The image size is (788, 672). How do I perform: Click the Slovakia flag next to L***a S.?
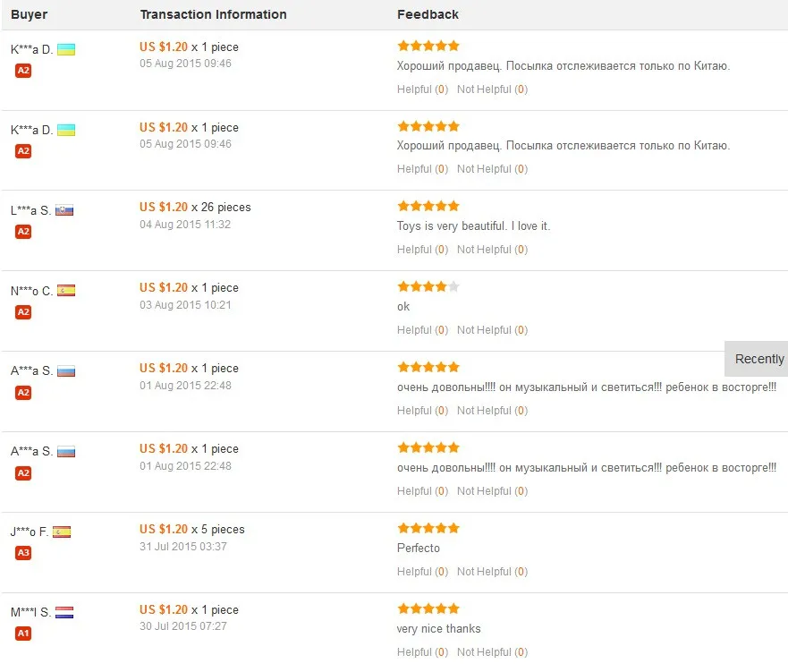pyautogui.click(x=64, y=210)
